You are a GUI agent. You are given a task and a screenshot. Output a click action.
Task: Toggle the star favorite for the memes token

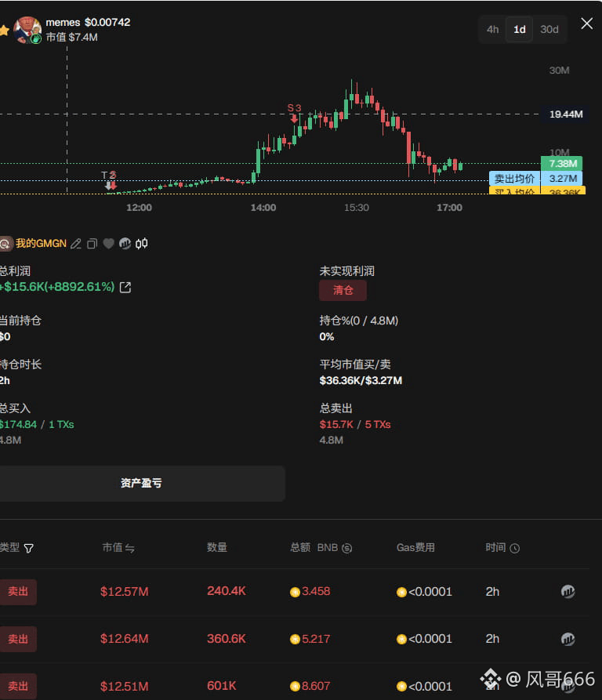click(x=4, y=30)
